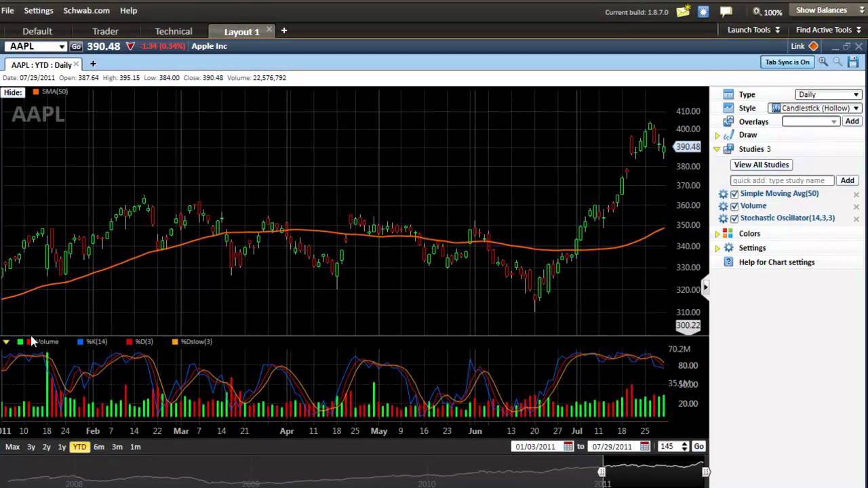
Task: Open the File menu
Action: pyautogui.click(x=7, y=11)
